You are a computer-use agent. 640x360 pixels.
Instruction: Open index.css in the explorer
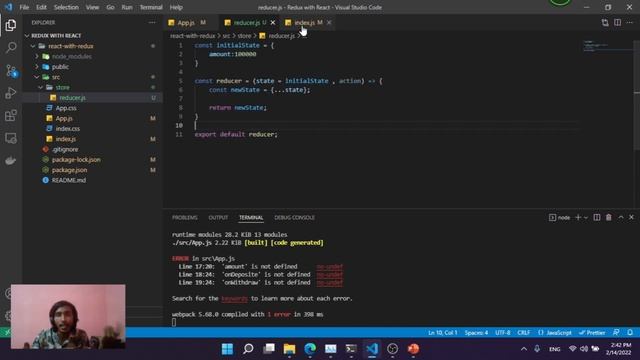93,129
